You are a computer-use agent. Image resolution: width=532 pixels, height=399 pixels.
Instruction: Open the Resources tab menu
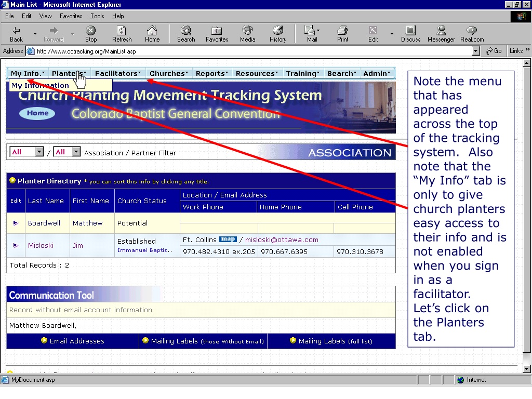click(257, 73)
